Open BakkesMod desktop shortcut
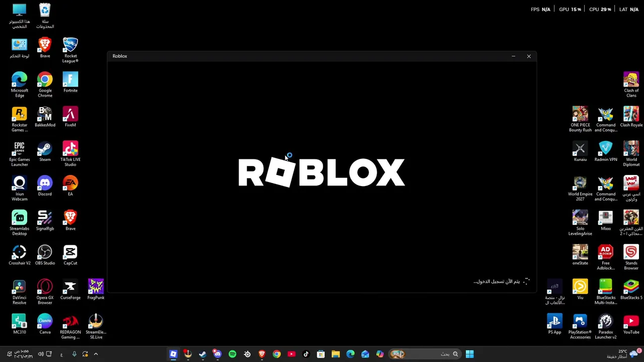This screenshot has height=362, width=644. pos(45,117)
